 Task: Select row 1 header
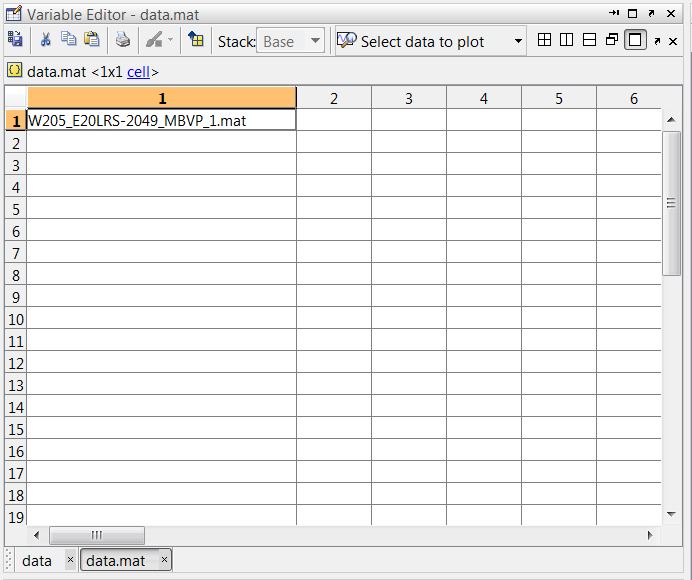point(16,120)
